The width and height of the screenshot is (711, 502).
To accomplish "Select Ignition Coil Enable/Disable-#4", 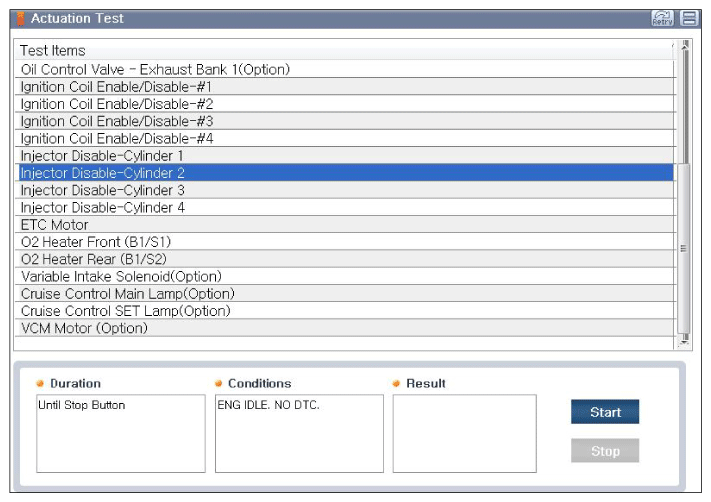I will [x=345, y=138].
